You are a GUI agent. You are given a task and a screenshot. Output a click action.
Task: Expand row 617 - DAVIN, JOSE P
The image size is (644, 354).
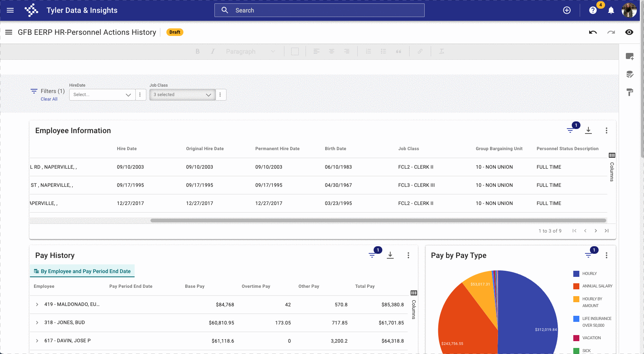[x=37, y=341]
